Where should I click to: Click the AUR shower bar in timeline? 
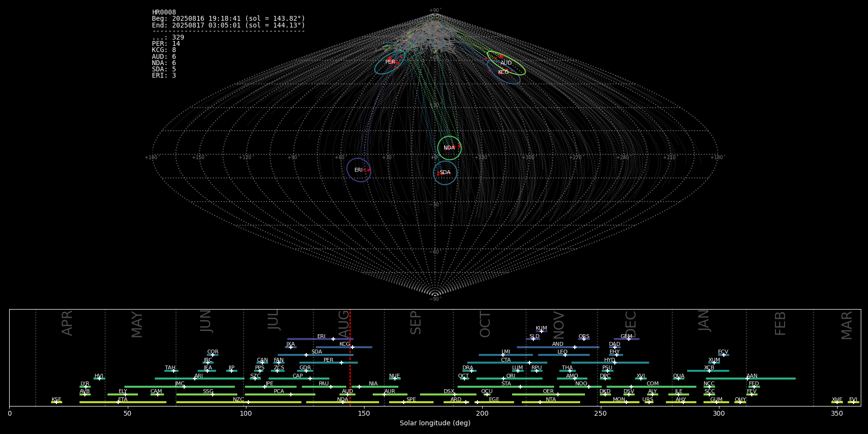(390, 394)
